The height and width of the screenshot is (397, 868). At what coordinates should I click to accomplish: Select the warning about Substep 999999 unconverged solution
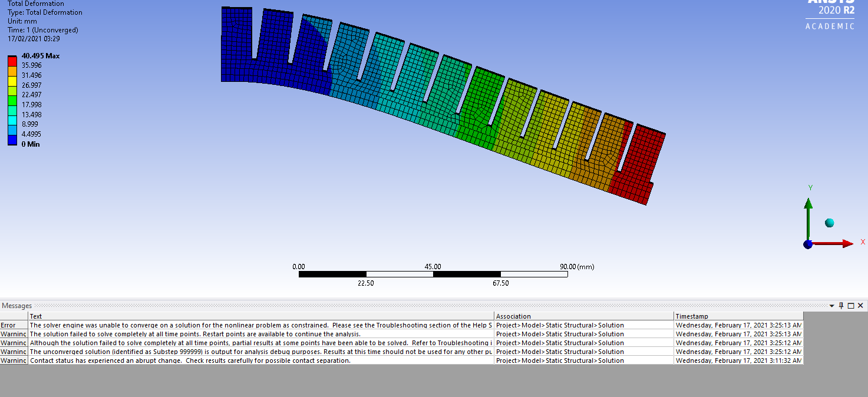(261, 352)
